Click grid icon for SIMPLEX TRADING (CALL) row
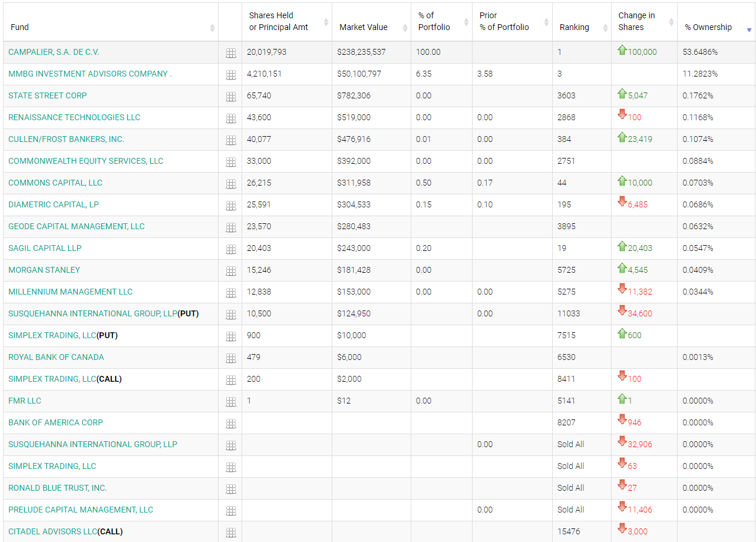 click(231, 380)
